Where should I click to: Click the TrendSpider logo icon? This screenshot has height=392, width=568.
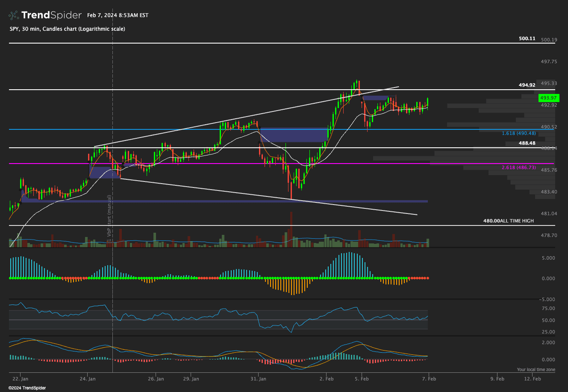click(12, 14)
